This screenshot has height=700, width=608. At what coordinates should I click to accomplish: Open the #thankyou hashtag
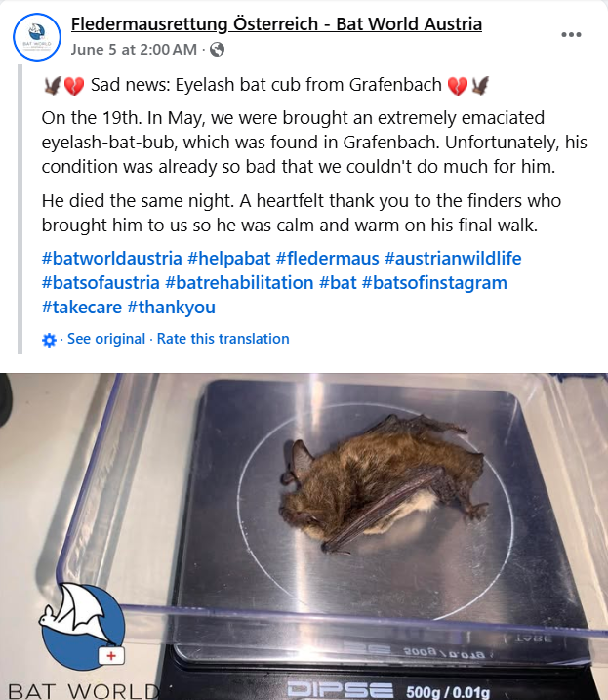point(172,308)
